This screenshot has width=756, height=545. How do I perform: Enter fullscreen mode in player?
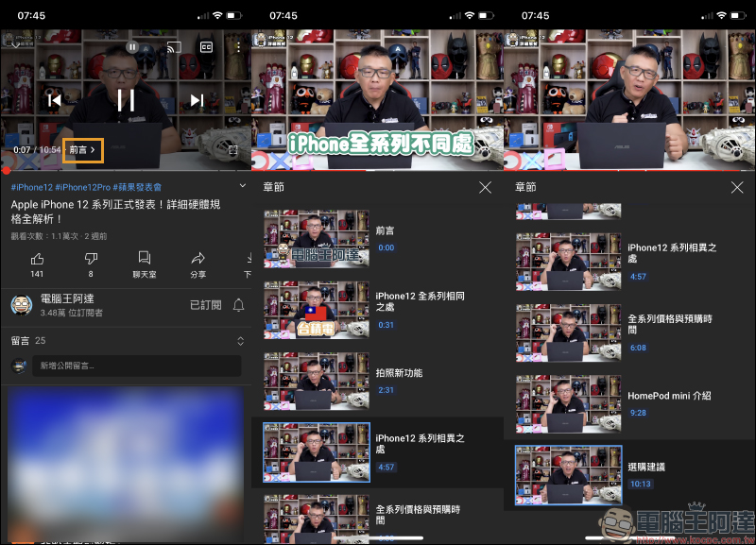pyautogui.click(x=232, y=150)
